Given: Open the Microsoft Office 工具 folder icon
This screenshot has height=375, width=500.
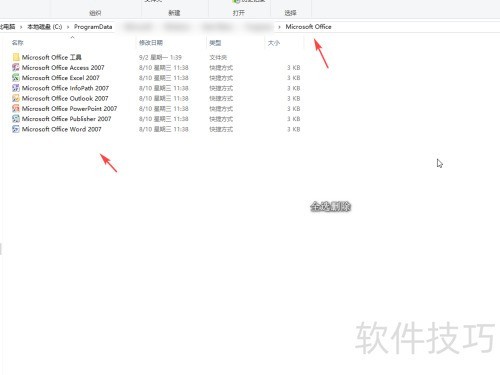Looking at the screenshot, I should coord(16,57).
